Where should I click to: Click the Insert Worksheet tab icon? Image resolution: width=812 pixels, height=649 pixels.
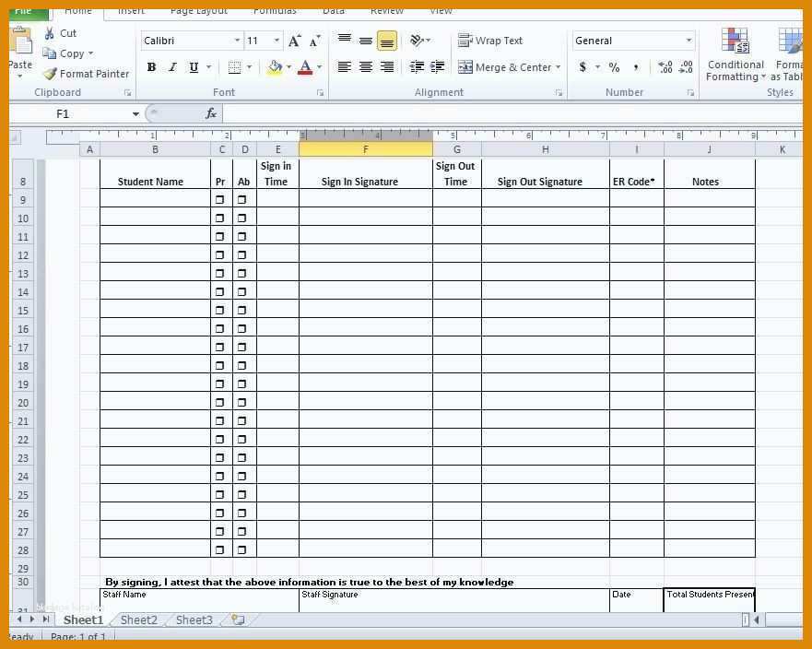(x=238, y=619)
